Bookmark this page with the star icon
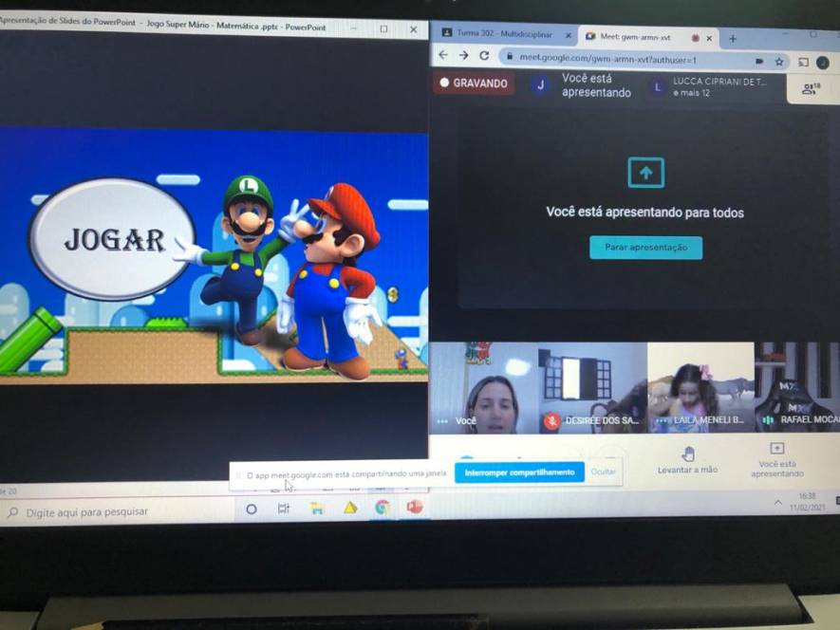This screenshot has height=630, width=840. (x=778, y=62)
